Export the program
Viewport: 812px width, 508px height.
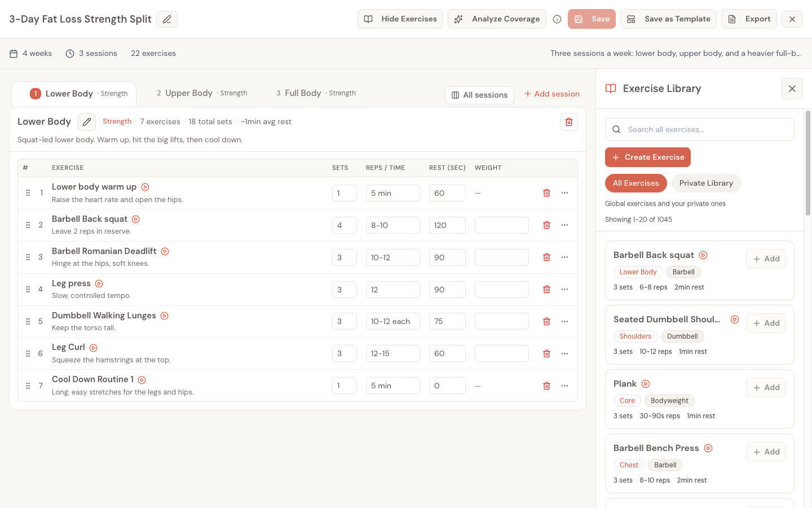tap(749, 19)
